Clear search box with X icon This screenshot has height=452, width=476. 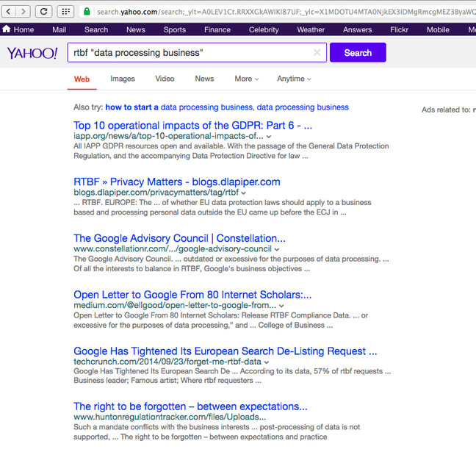point(317,53)
